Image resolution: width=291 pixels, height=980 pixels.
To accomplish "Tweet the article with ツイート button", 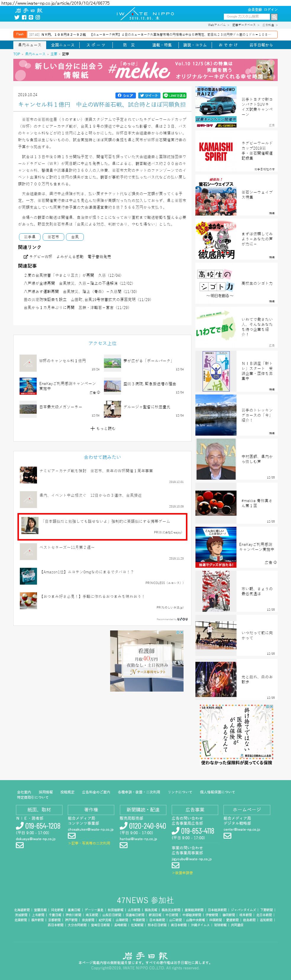I will (x=149, y=96).
